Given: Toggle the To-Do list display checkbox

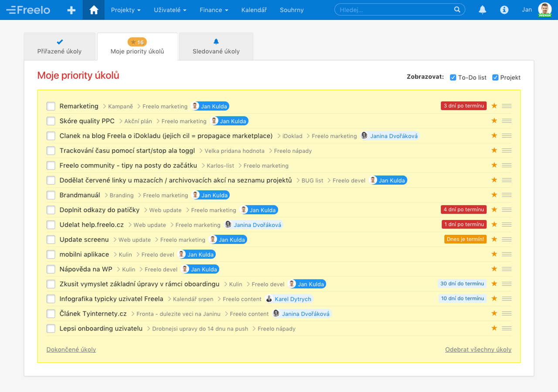Looking at the screenshot, I should [x=453, y=78].
